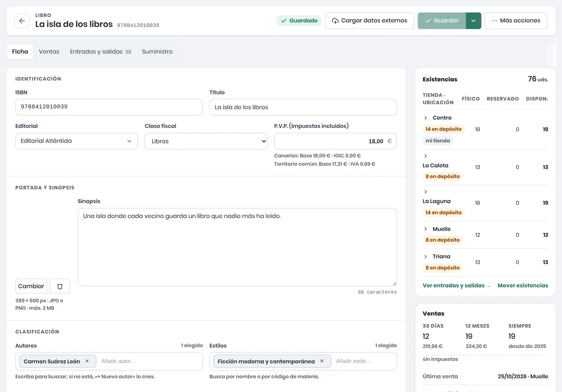The height and width of the screenshot is (392, 562).
Task: Expand the Centro store row
Action: tap(426, 118)
